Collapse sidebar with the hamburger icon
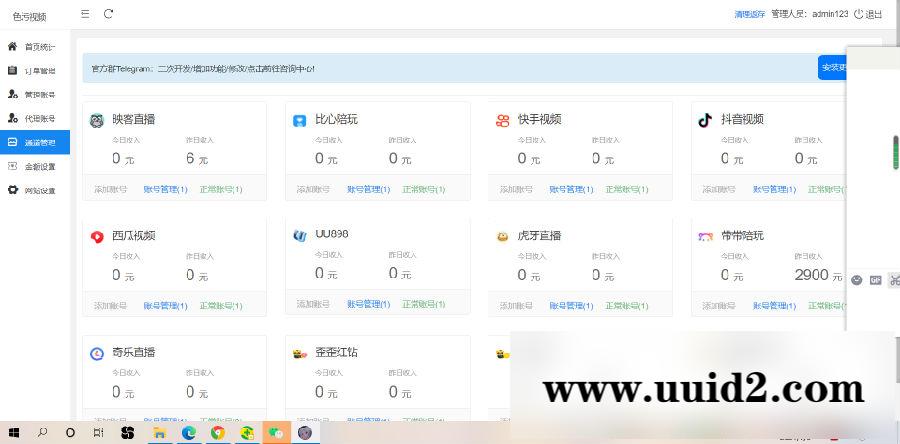The width and height of the screenshot is (900, 444). click(x=85, y=14)
